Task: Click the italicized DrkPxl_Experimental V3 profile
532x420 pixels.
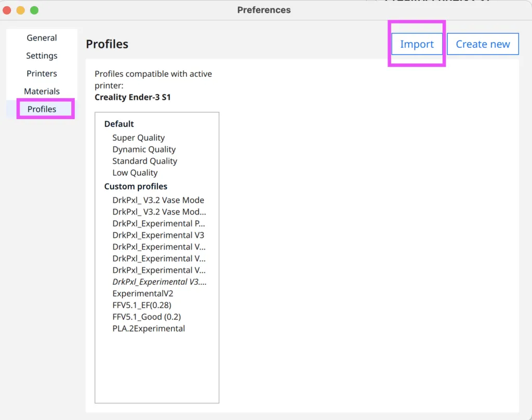Action: (159, 282)
